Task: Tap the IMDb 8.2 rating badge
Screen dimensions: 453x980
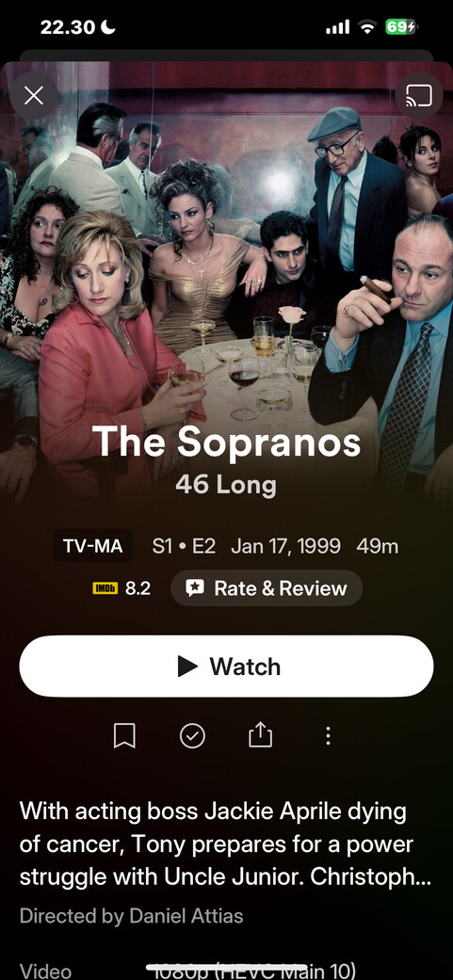Action: pos(121,588)
